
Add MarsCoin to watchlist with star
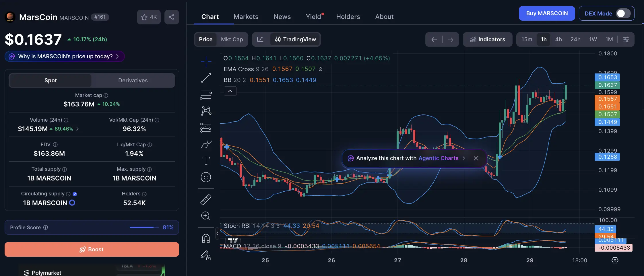coord(149,17)
